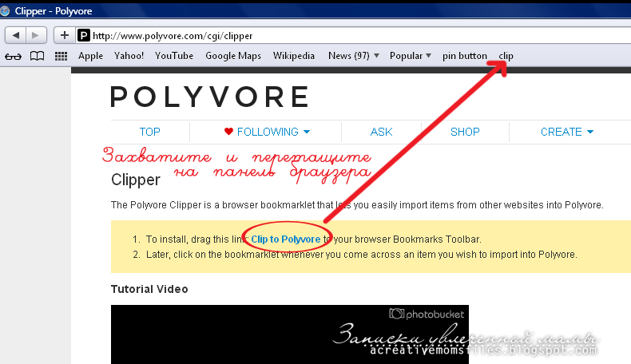
Task: Show all bookmarks via the book icon
Action: [x=37, y=56]
